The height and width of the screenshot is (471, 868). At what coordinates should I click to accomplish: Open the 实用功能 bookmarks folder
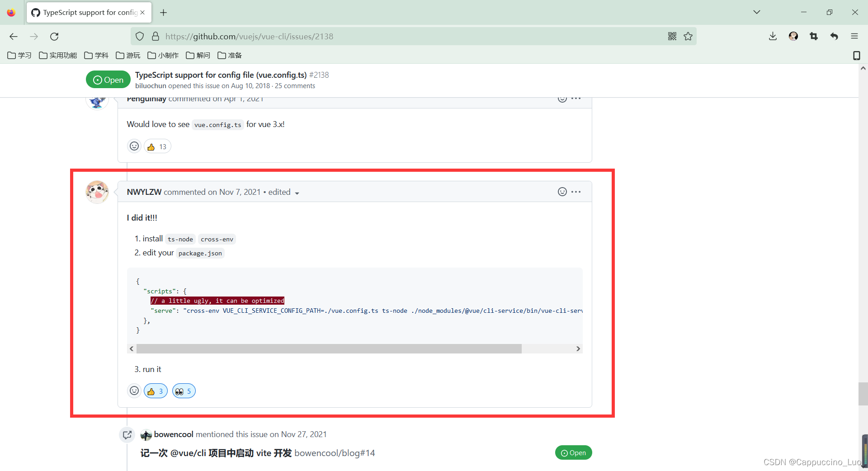[x=58, y=56]
